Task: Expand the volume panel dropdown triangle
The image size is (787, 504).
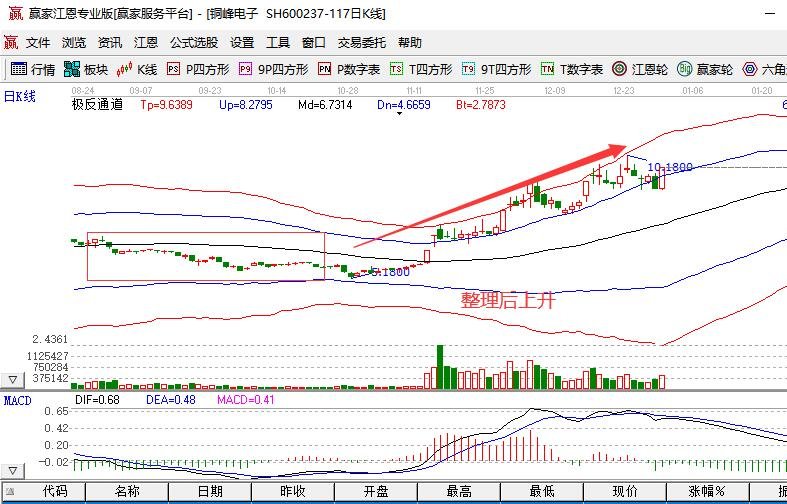Action: pos(13,380)
